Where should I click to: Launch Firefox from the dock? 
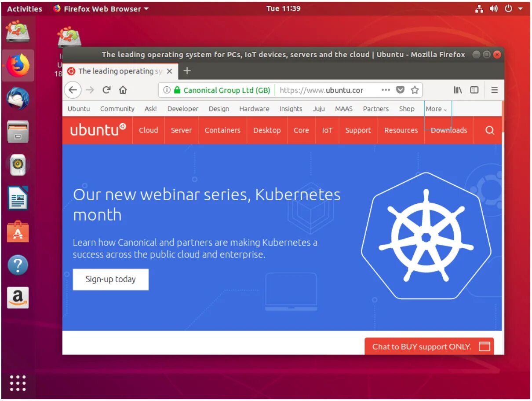click(x=18, y=66)
